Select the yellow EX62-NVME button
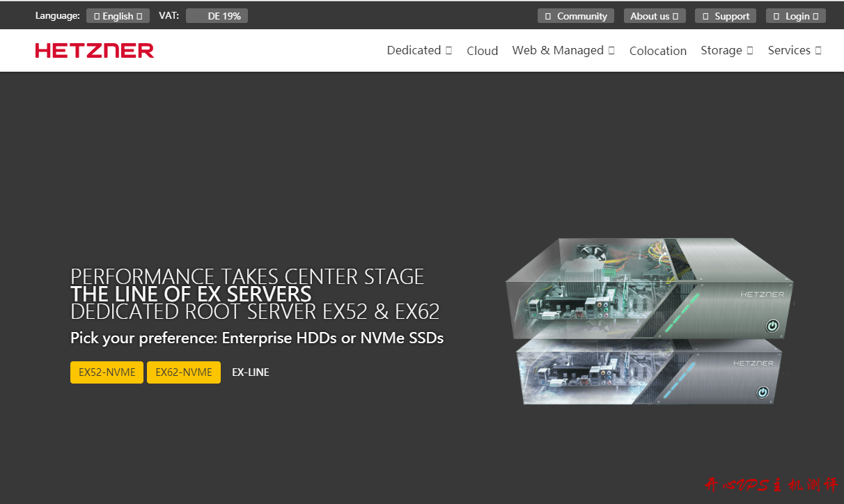 tap(184, 372)
